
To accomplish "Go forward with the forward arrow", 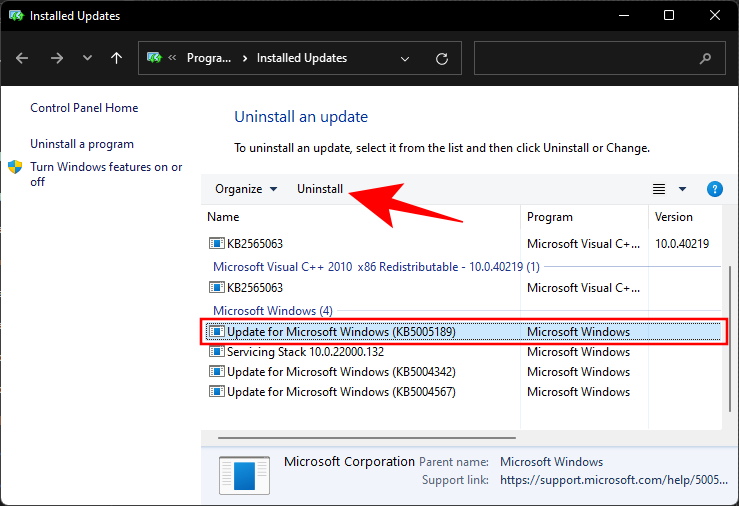I will click(x=57, y=58).
